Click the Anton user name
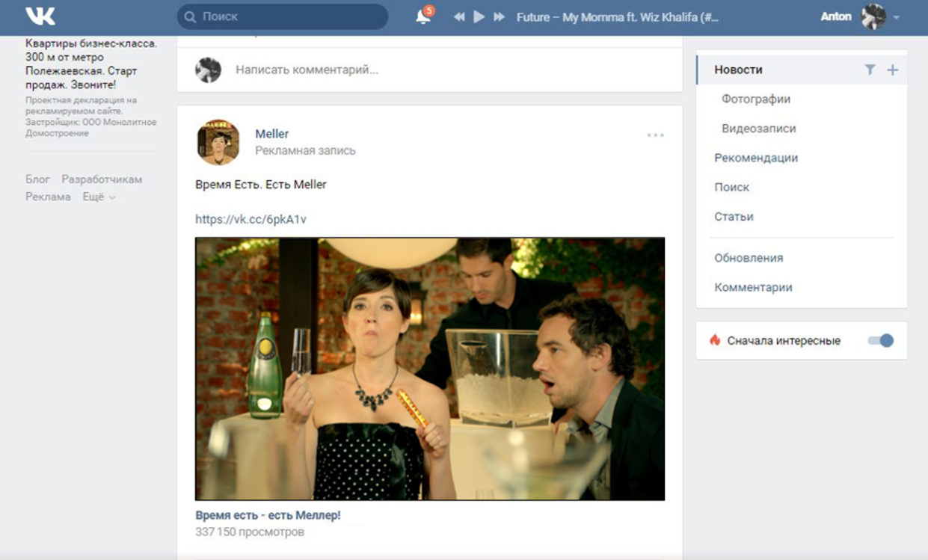This screenshot has height=560, width=928. point(836,16)
